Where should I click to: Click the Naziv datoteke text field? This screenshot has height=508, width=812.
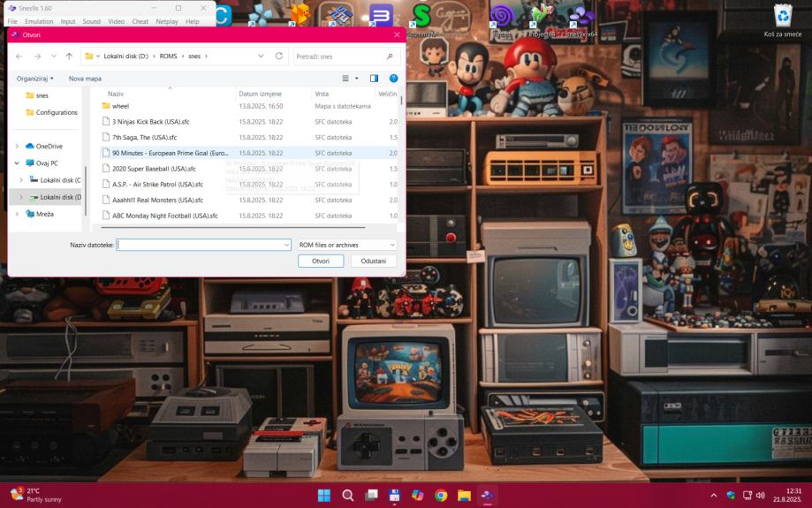pyautogui.click(x=200, y=245)
